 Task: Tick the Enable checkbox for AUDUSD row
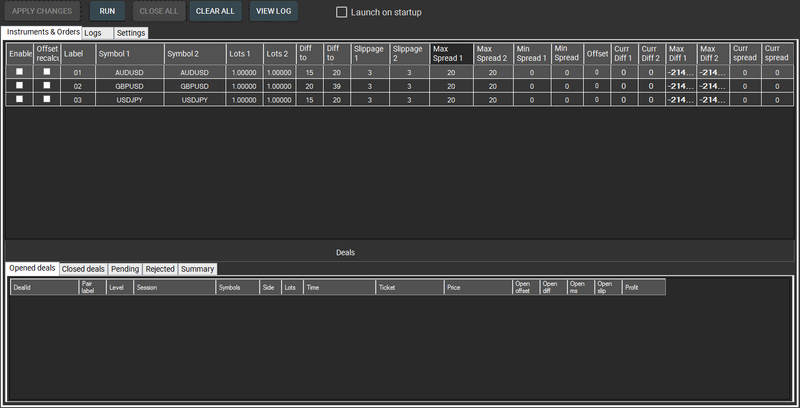coord(19,72)
